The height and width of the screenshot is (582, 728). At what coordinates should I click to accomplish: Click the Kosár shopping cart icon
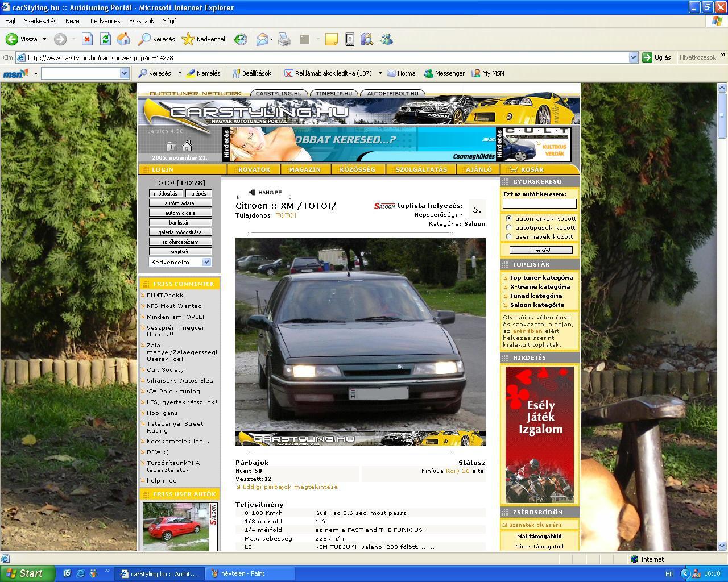coord(514,169)
